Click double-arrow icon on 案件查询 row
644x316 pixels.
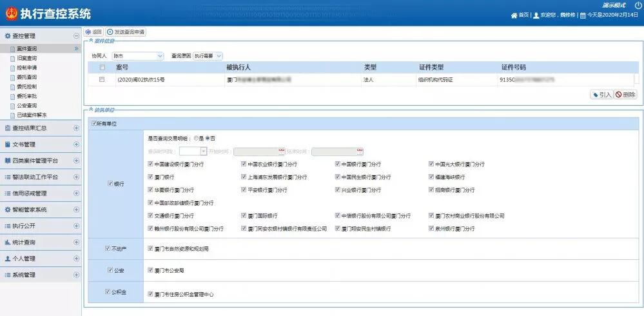click(x=77, y=48)
